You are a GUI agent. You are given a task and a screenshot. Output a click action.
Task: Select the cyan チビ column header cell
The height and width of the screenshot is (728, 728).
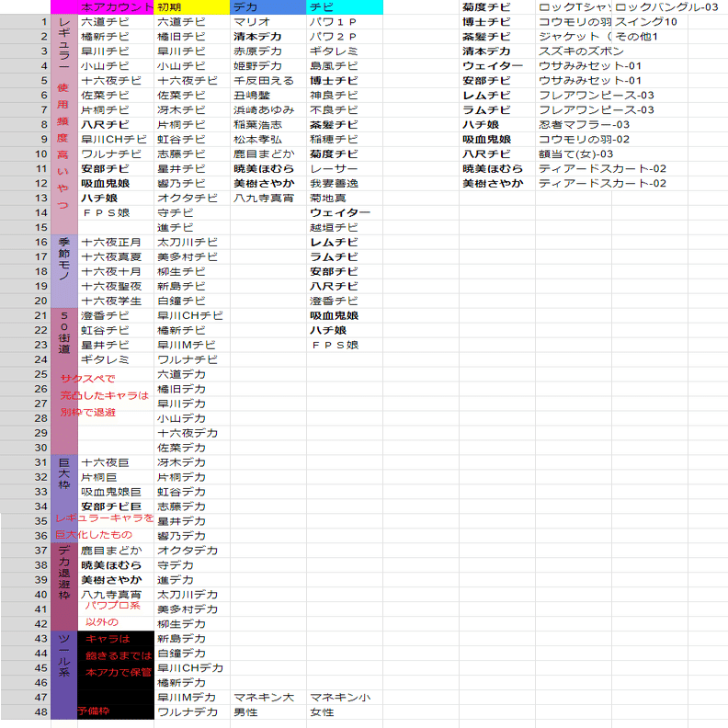pos(345,7)
